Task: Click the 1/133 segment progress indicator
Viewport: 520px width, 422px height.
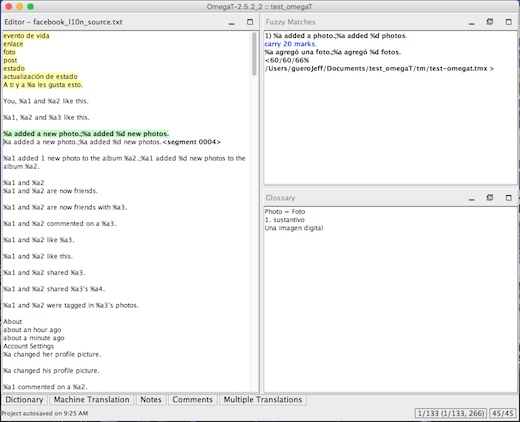Action: point(451,413)
